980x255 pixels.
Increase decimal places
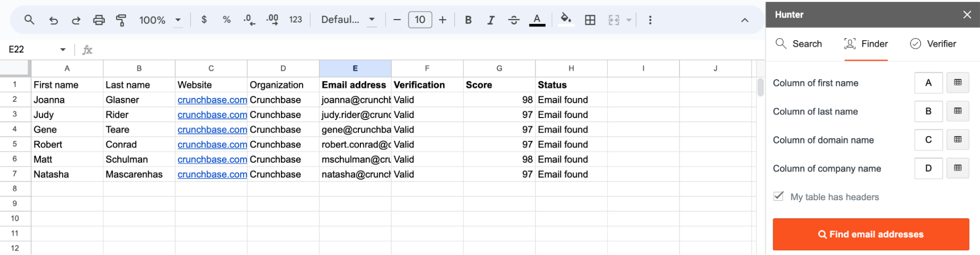(272, 20)
